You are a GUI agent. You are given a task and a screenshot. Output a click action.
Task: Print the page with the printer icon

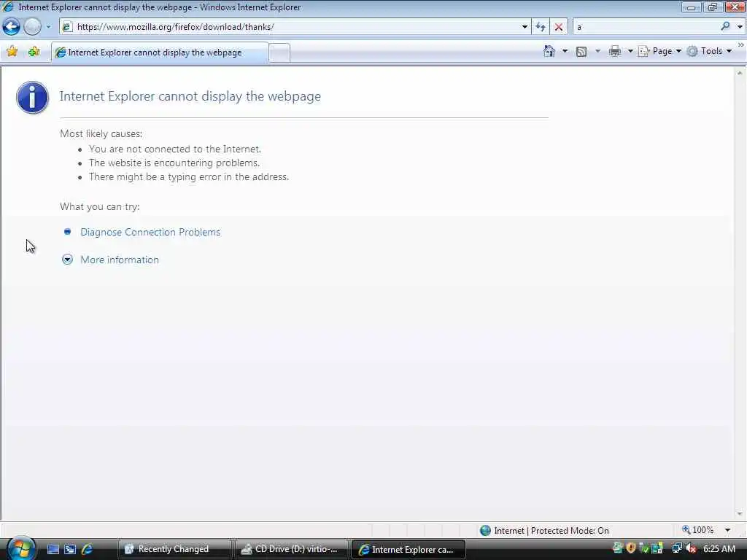pos(615,51)
